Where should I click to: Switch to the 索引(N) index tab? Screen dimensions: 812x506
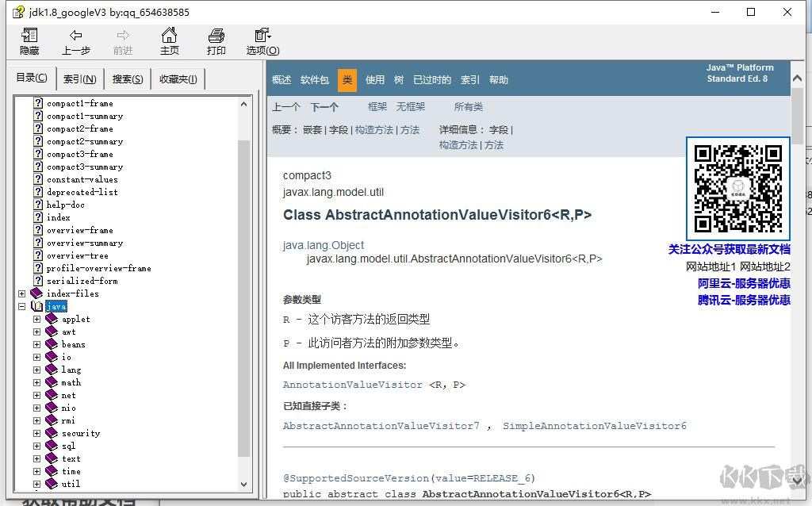(80, 79)
